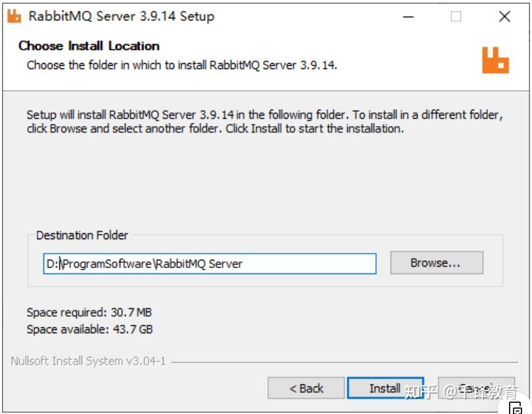Viewport: 532px width, 414px height.
Task: Click the RabbitMQ icon in the title bar
Action: (x=14, y=17)
